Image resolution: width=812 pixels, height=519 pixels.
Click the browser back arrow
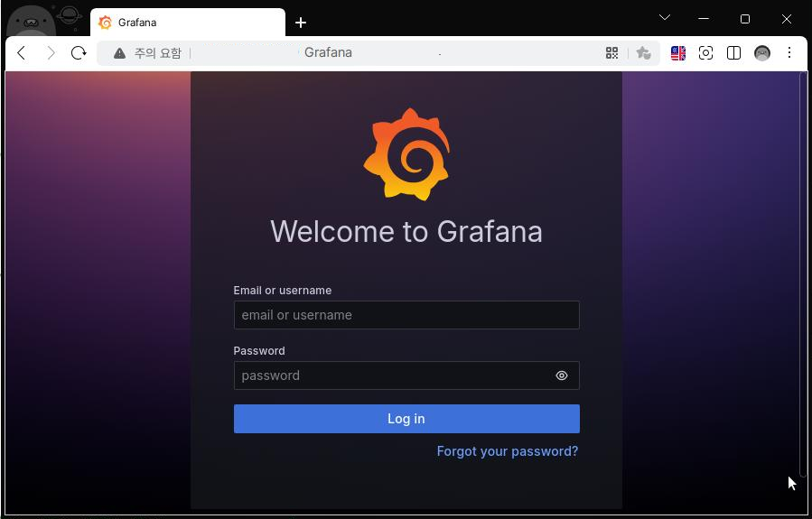point(22,52)
